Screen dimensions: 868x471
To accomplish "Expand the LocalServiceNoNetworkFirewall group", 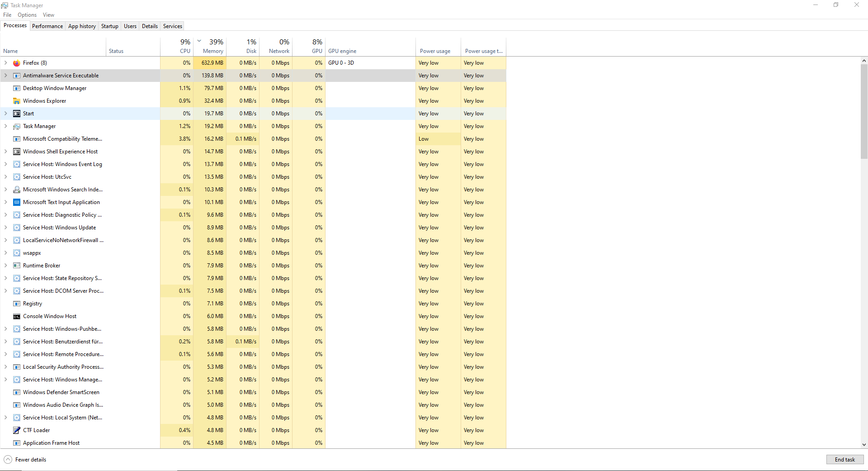I will click(x=6, y=240).
